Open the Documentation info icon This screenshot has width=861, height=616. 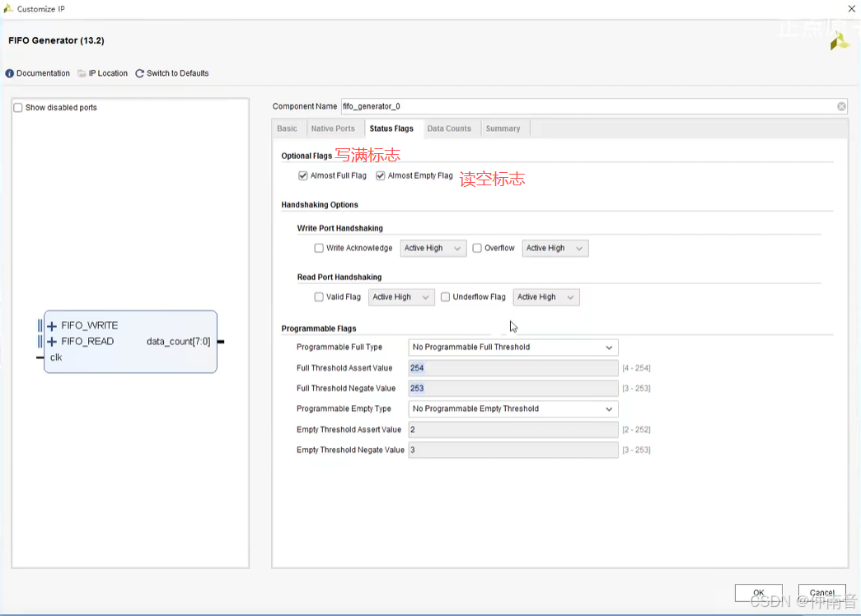pyautogui.click(x=9, y=73)
